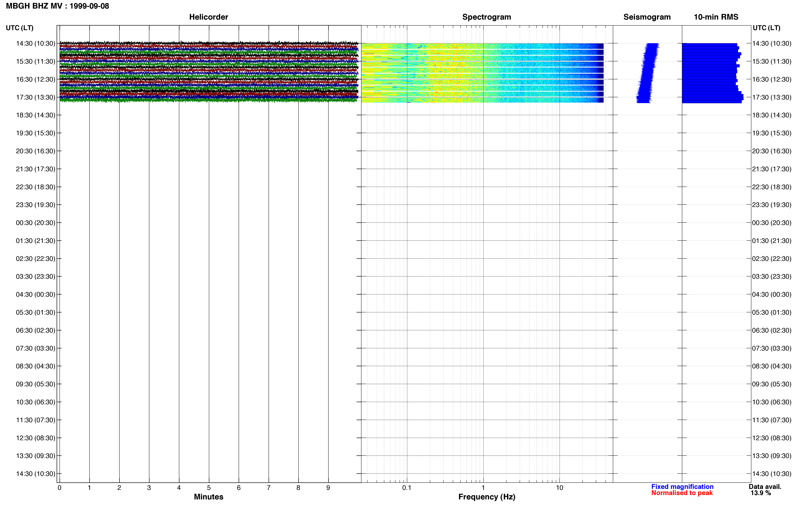
Task: Click the colored spectrogram data band
Action: [482, 73]
